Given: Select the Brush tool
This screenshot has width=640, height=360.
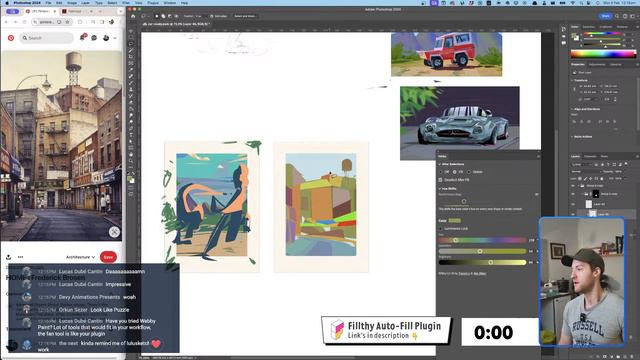Looking at the screenshot, I should pyautogui.click(x=131, y=83).
